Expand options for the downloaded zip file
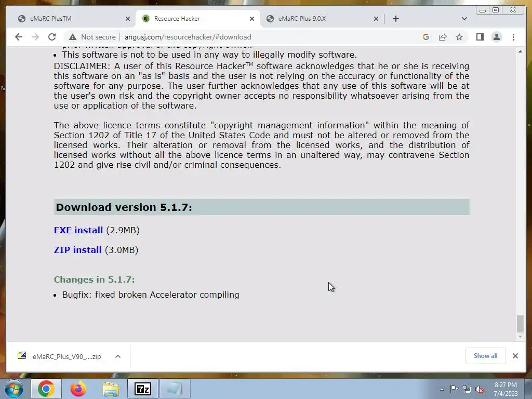Screen dimensions: 532x399 pyautogui.click(x=118, y=356)
